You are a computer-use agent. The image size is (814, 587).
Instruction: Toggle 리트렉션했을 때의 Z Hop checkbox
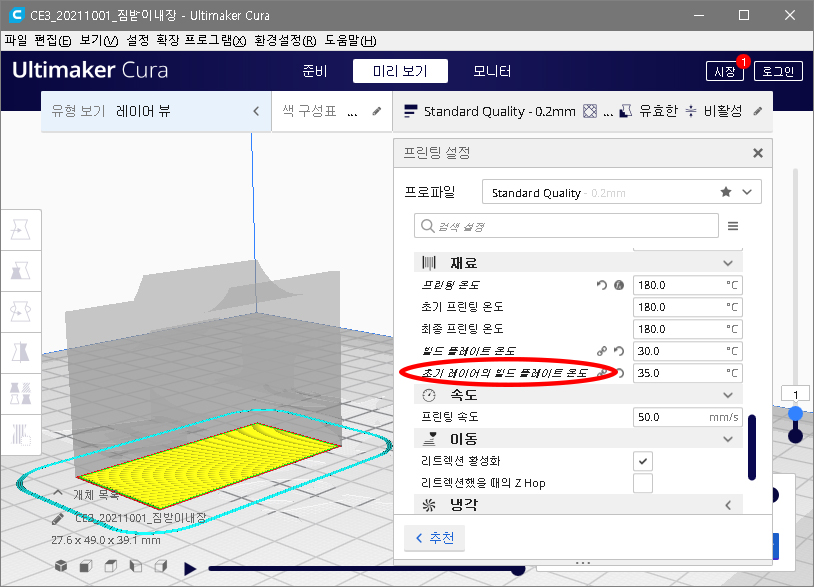[643, 483]
